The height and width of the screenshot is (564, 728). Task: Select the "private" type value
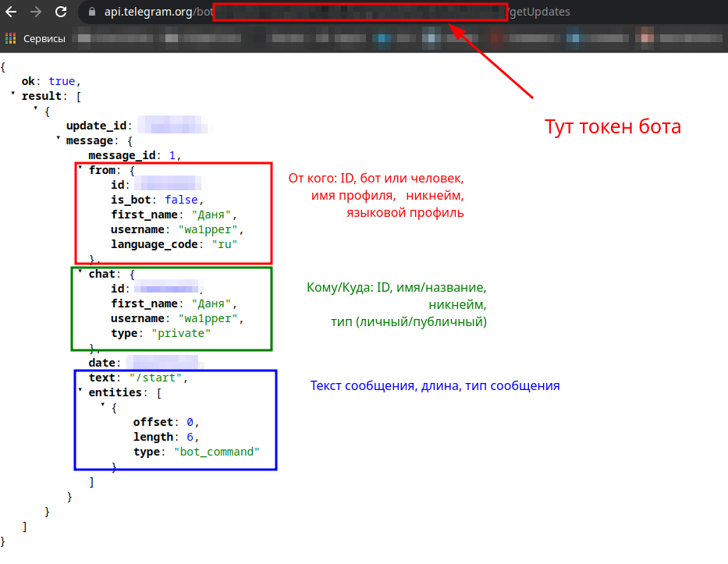point(181,333)
